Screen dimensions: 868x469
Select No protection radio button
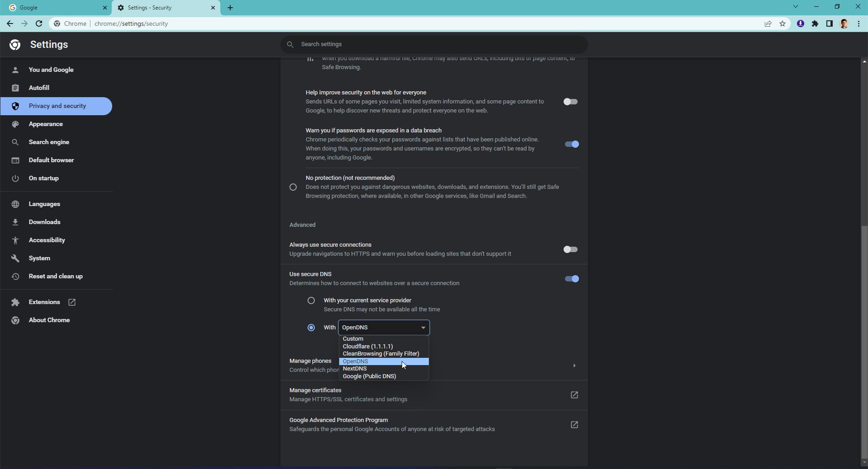coord(293,187)
